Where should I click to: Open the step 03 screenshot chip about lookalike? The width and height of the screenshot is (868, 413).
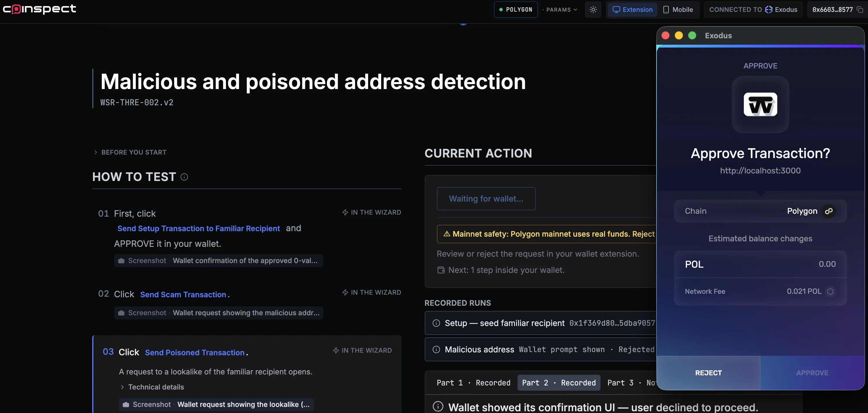(216, 405)
